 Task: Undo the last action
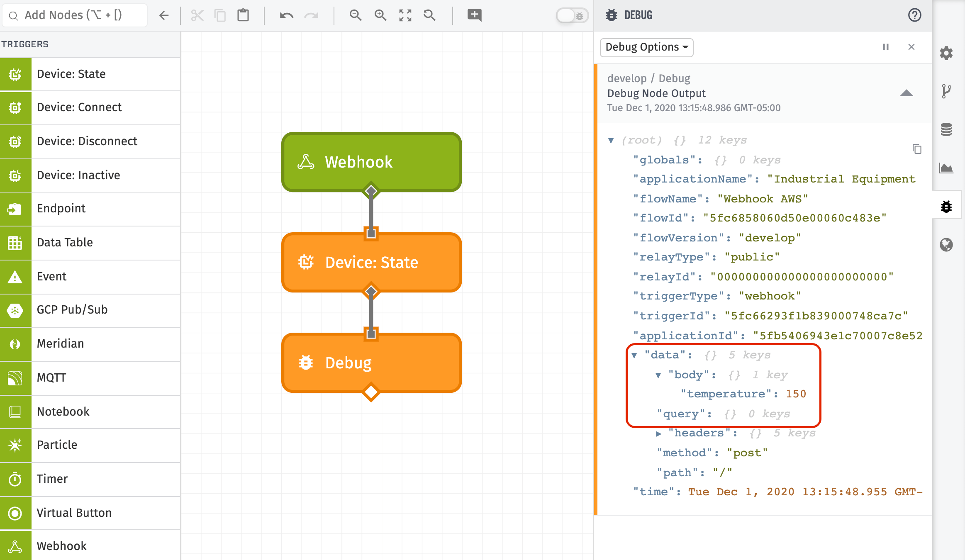(286, 15)
